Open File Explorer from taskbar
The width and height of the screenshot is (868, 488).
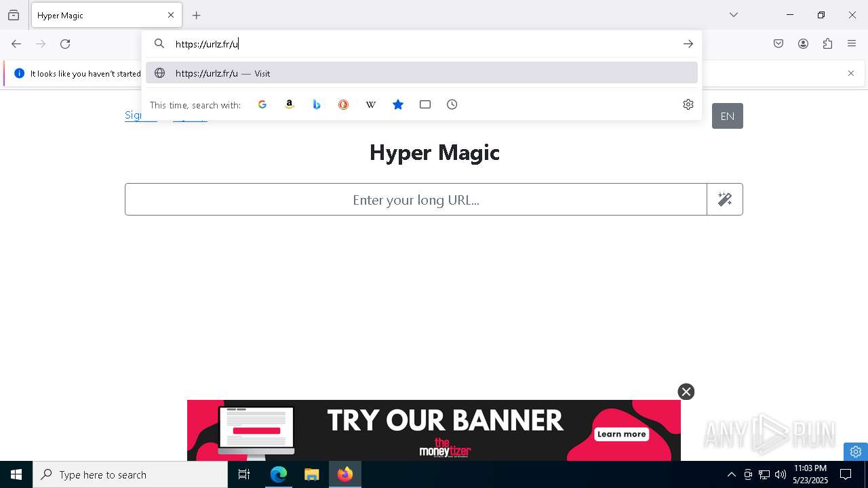click(312, 474)
